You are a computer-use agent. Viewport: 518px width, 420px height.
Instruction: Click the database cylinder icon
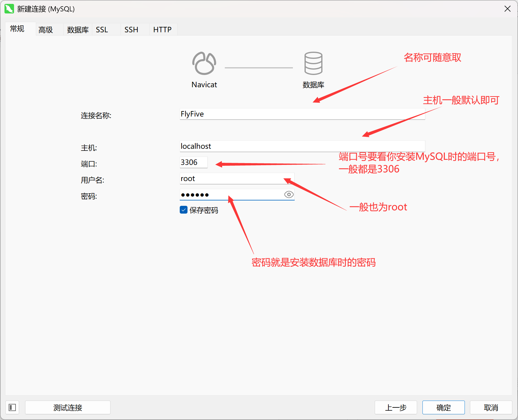tap(313, 63)
